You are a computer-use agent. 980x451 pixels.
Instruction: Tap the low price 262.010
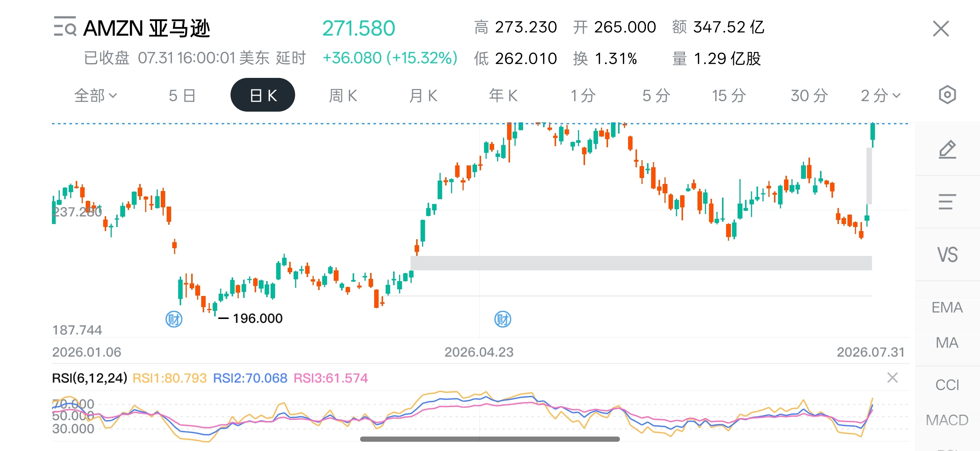(526, 59)
